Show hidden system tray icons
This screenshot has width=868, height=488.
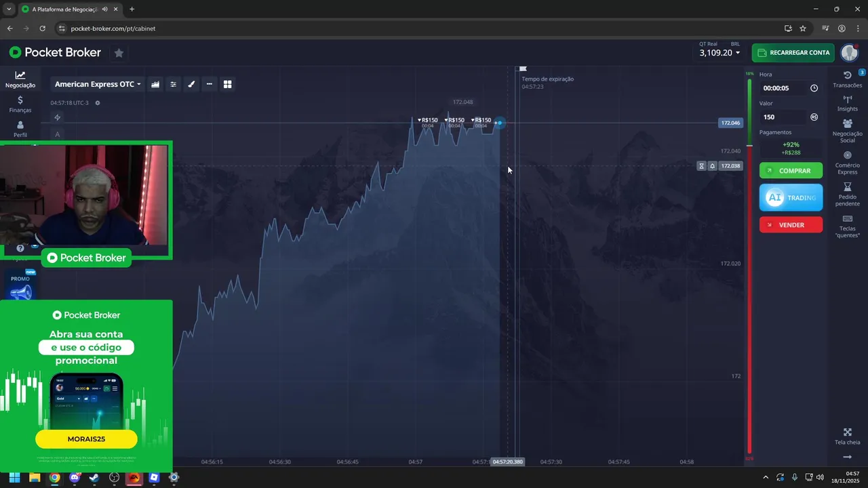(x=766, y=477)
